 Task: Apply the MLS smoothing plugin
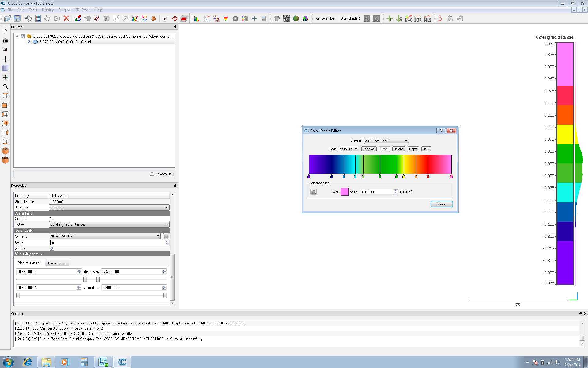(428, 18)
